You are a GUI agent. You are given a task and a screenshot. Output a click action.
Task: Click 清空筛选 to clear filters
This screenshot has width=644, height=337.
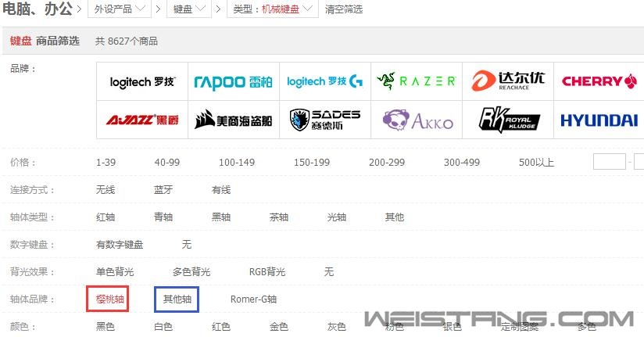[344, 9]
